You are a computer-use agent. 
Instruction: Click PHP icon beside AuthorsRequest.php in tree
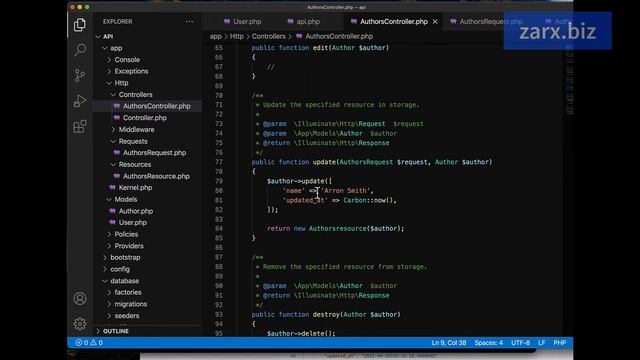tap(117, 153)
